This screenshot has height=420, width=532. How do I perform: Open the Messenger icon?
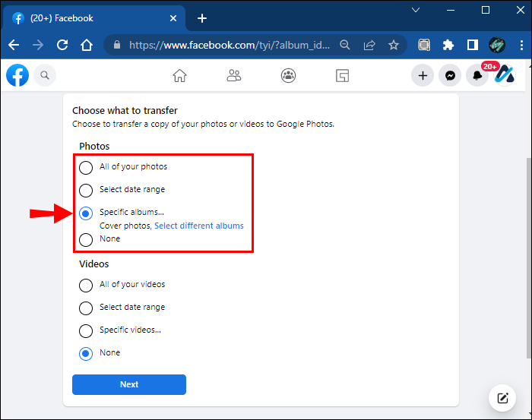(450, 75)
